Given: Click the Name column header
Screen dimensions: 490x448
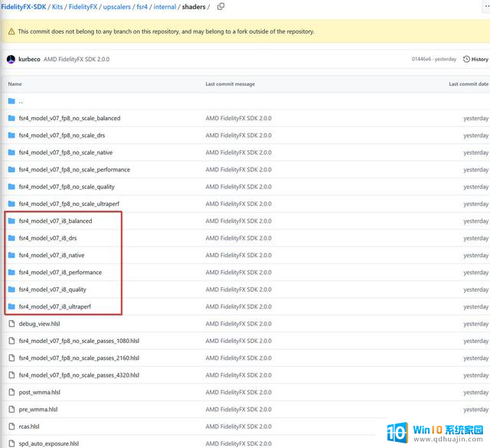Looking at the screenshot, I should [15, 83].
